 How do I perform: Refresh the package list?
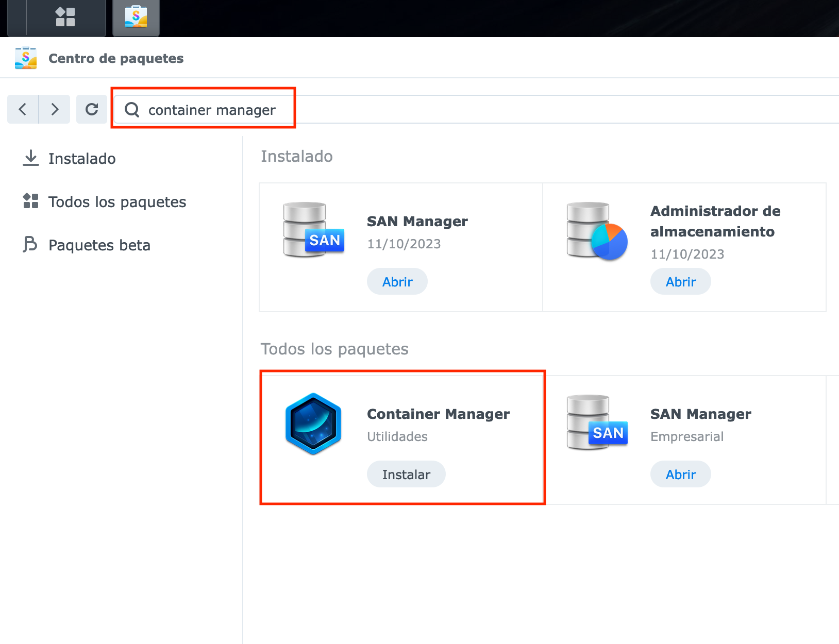pyautogui.click(x=92, y=109)
